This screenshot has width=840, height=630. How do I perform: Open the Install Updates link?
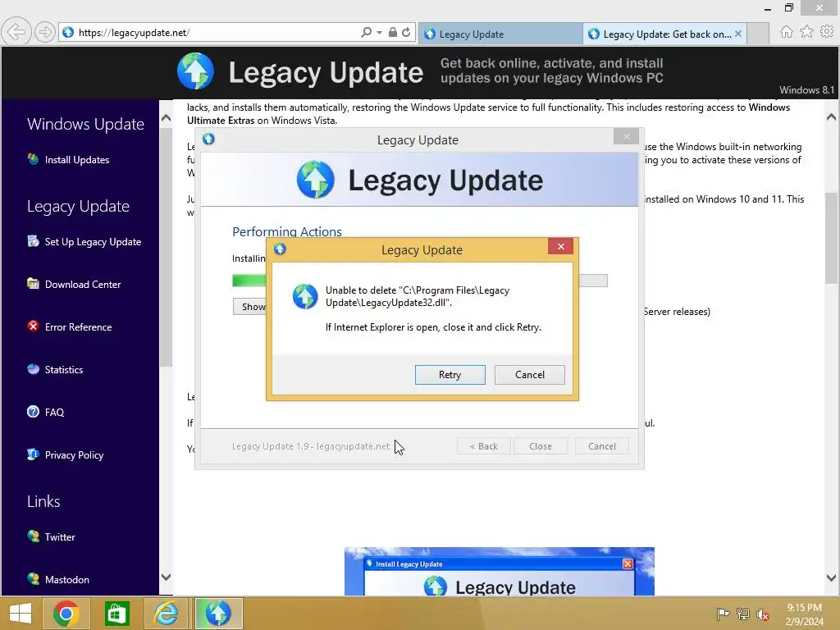click(x=77, y=160)
